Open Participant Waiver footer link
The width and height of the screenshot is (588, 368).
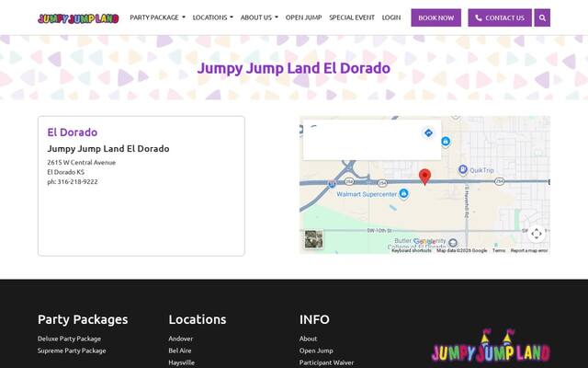[326, 362]
